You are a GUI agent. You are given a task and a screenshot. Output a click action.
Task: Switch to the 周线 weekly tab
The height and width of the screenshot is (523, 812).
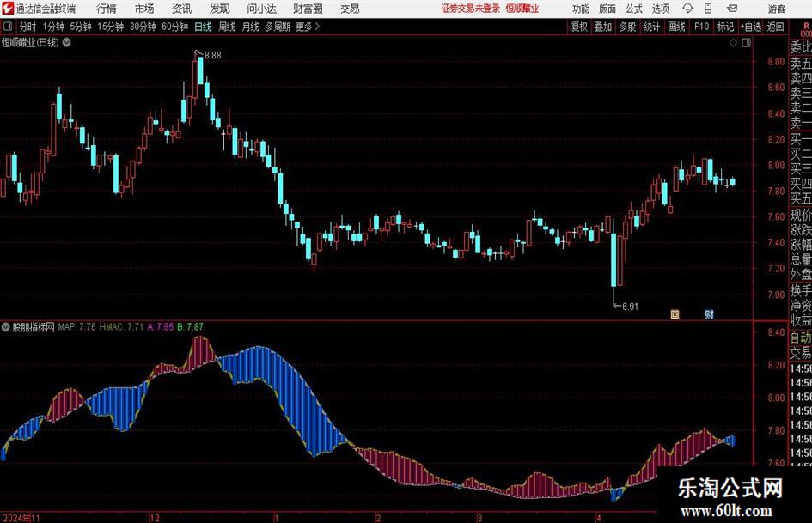227,27
